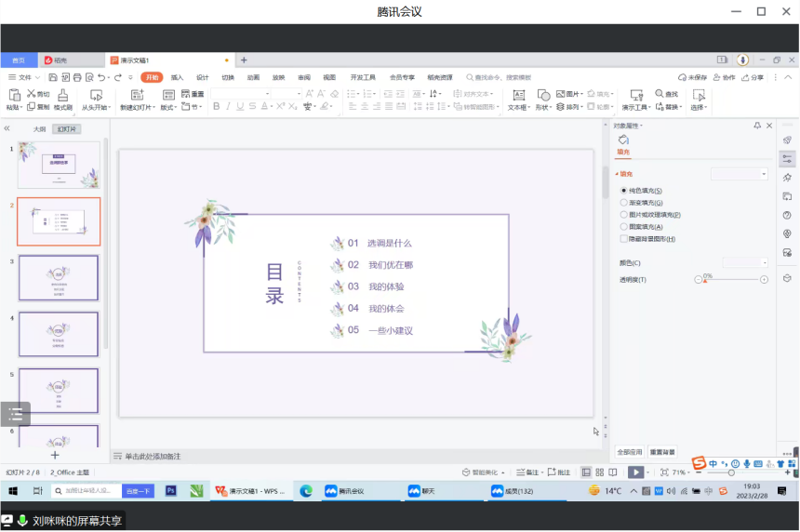Open the Design (设计) ribbon tab
The height and width of the screenshot is (532, 800).
click(203, 77)
